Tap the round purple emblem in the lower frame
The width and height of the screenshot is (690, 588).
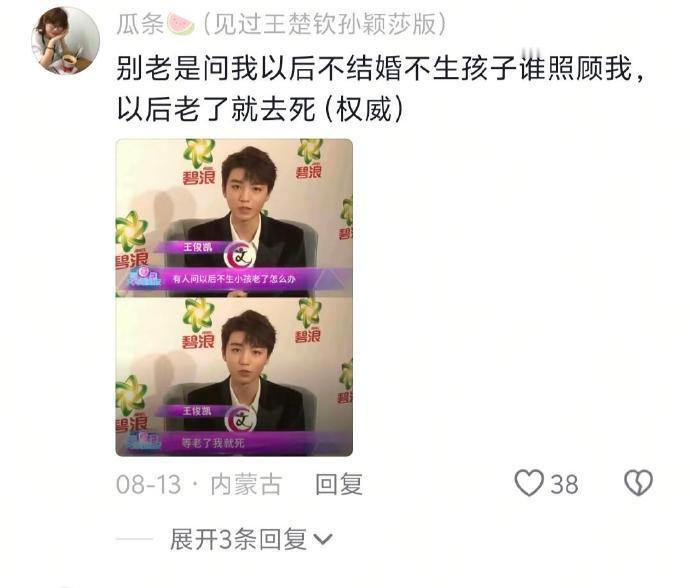pos(240,419)
